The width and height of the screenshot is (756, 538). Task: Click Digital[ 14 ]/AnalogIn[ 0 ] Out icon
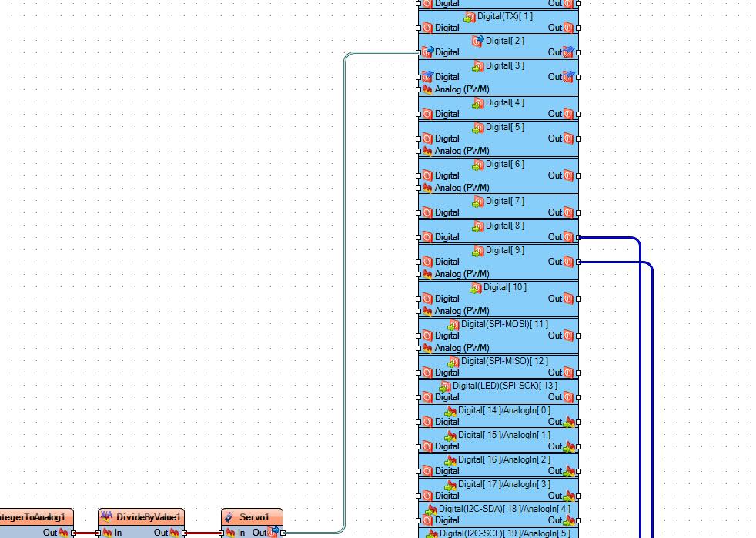(569, 423)
